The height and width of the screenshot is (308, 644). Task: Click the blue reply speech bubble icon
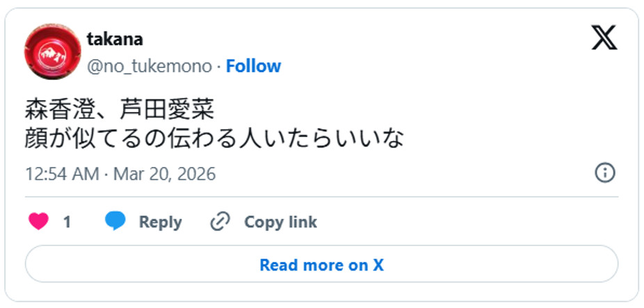[x=115, y=222]
